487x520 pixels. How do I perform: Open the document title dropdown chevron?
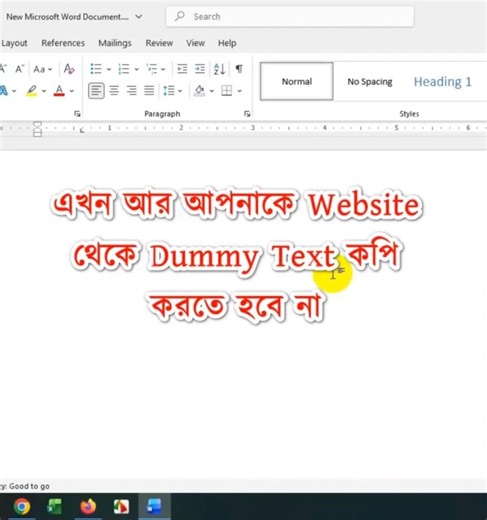pyautogui.click(x=139, y=16)
